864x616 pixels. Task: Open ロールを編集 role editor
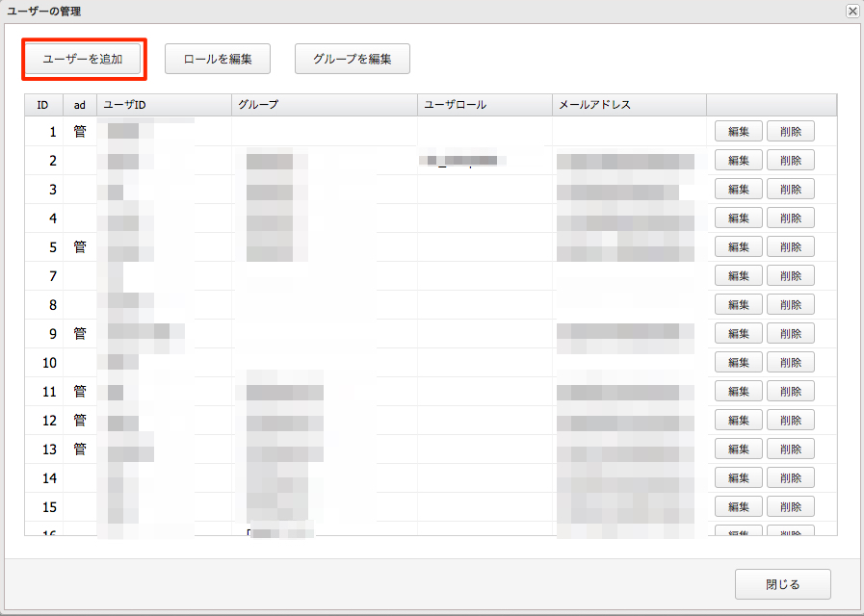click(218, 59)
